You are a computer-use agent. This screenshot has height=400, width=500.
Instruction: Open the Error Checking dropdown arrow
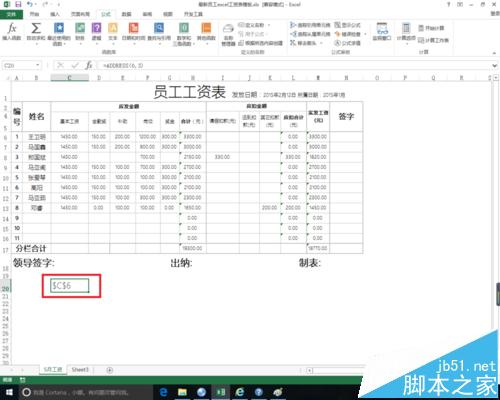point(365,34)
